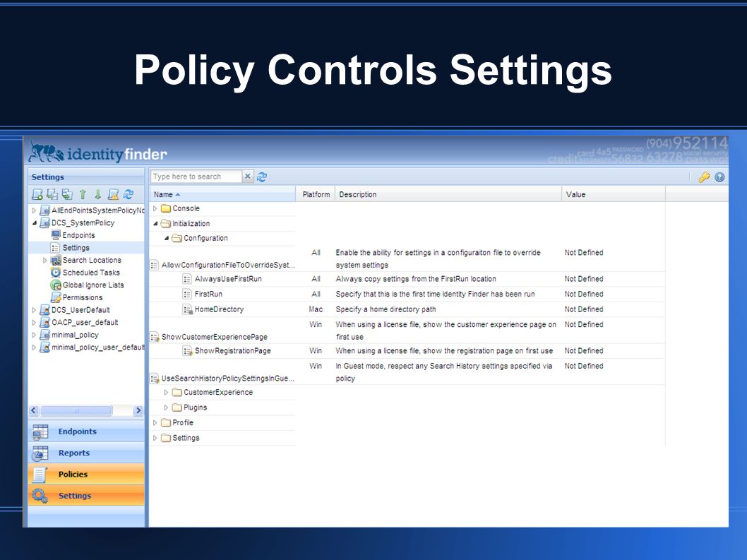Sort by the Platform column header

click(316, 194)
